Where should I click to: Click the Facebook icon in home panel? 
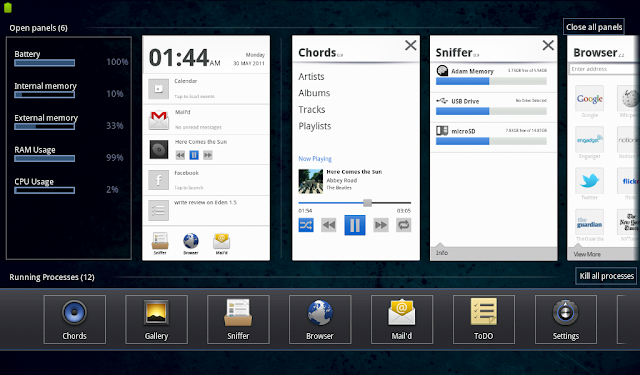click(158, 180)
